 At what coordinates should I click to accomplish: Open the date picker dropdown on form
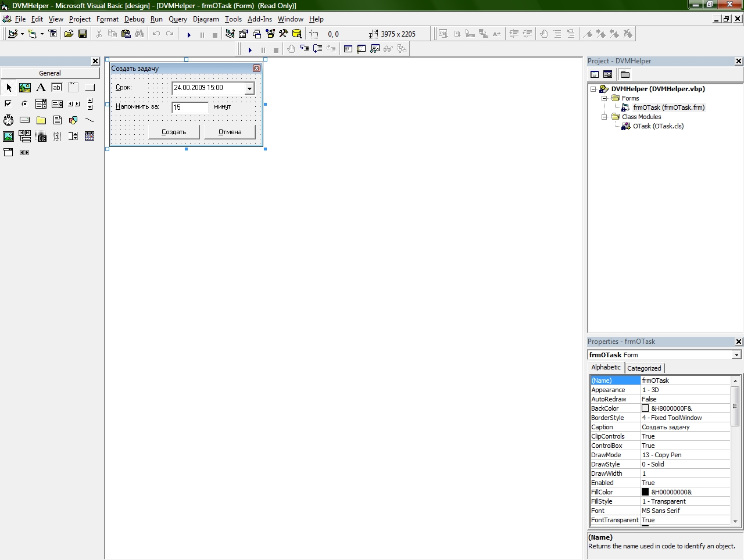249,88
